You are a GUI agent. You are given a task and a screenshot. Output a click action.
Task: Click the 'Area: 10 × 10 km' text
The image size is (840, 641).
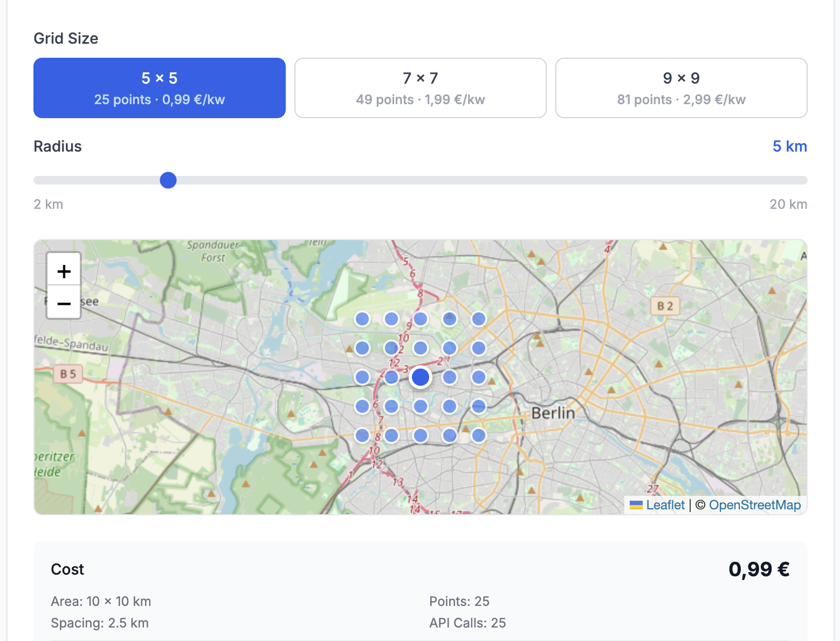(x=101, y=602)
